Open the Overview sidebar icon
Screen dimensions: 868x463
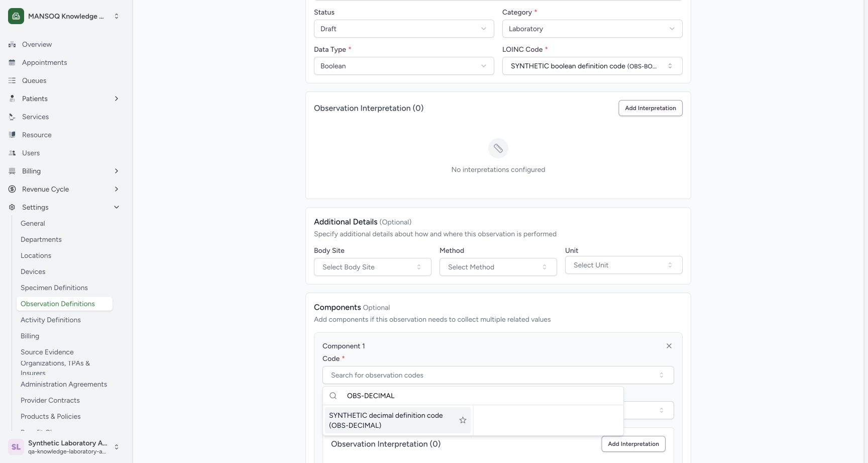click(12, 44)
